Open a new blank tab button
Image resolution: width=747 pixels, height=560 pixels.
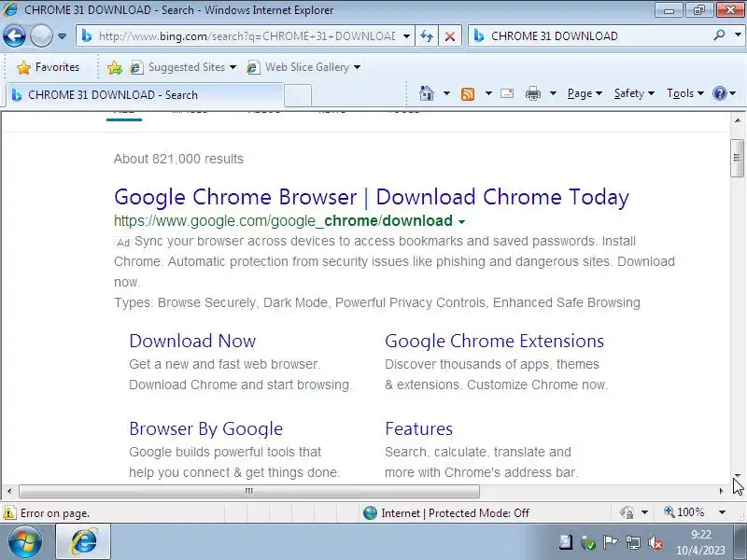click(298, 95)
